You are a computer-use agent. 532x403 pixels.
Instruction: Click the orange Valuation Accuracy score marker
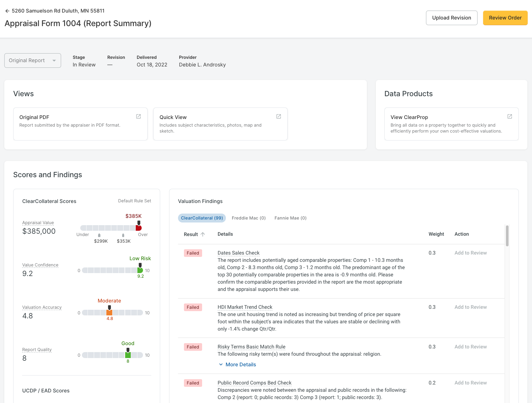(109, 312)
